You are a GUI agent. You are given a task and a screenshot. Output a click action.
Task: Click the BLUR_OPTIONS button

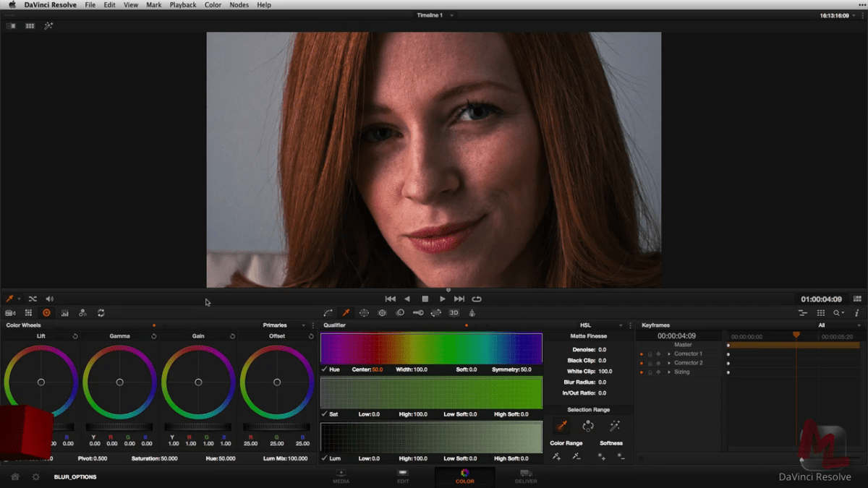[x=75, y=477]
